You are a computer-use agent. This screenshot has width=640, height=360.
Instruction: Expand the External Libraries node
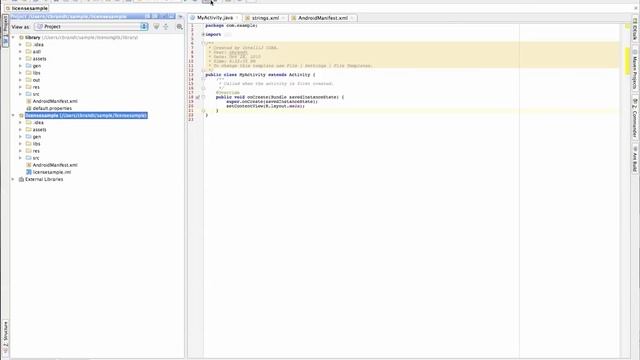click(13, 180)
